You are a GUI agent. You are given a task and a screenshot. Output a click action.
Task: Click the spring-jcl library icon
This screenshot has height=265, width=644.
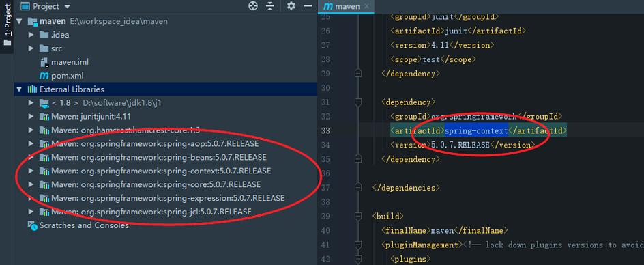click(x=44, y=212)
